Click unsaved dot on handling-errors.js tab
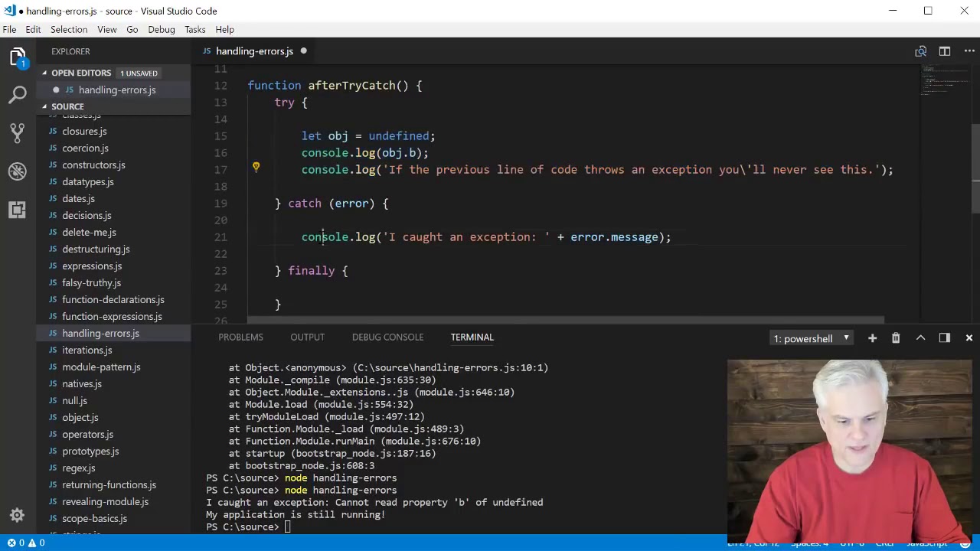Image resolution: width=980 pixels, height=551 pixels. click(x=303, y=51)
